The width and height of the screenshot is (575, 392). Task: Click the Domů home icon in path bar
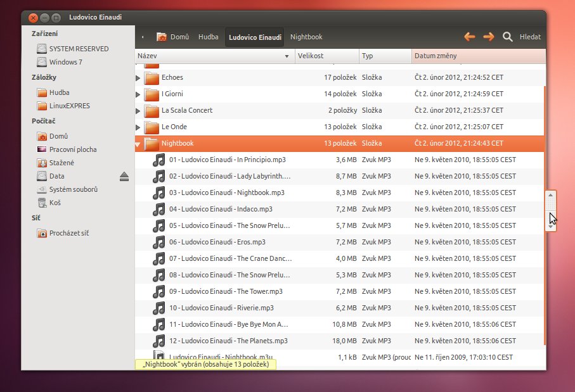(x=162, y=37)
